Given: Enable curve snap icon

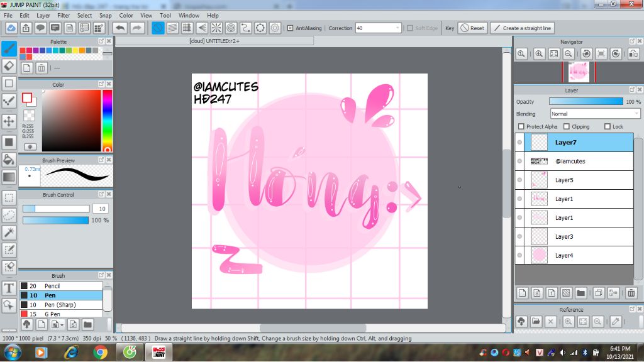Looking at the screenshot, I should [246, 28].
